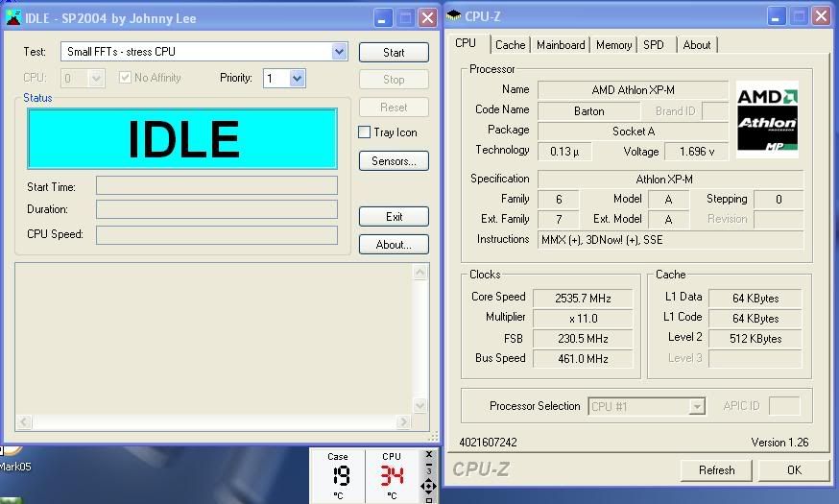Viewport: 839px width, 504px height.
Task: Switch to the SPD tab
Action: point(654,45)
